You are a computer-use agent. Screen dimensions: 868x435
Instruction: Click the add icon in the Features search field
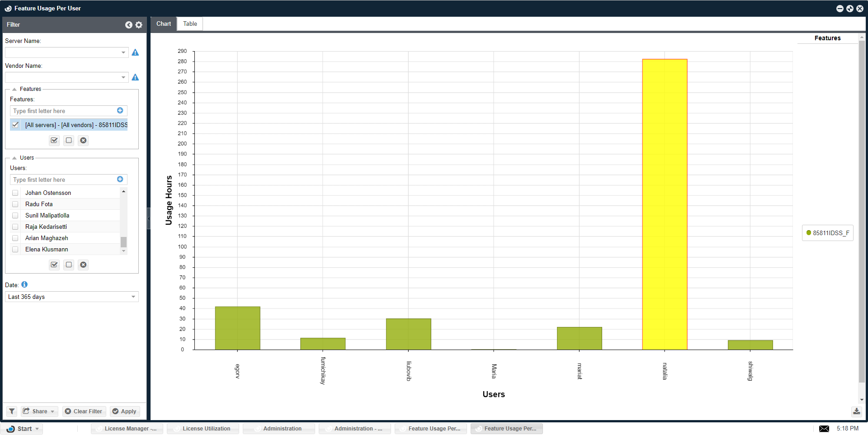(120, 110)
